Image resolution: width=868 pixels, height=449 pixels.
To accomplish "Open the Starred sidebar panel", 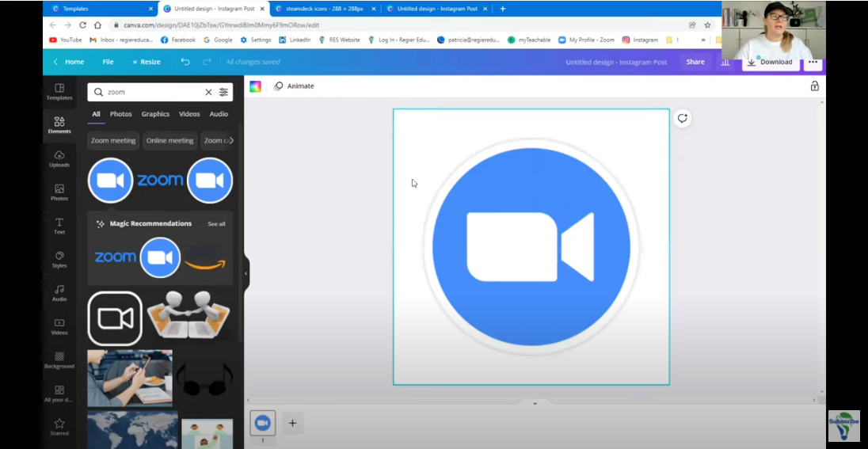I will tap(59, 427).
